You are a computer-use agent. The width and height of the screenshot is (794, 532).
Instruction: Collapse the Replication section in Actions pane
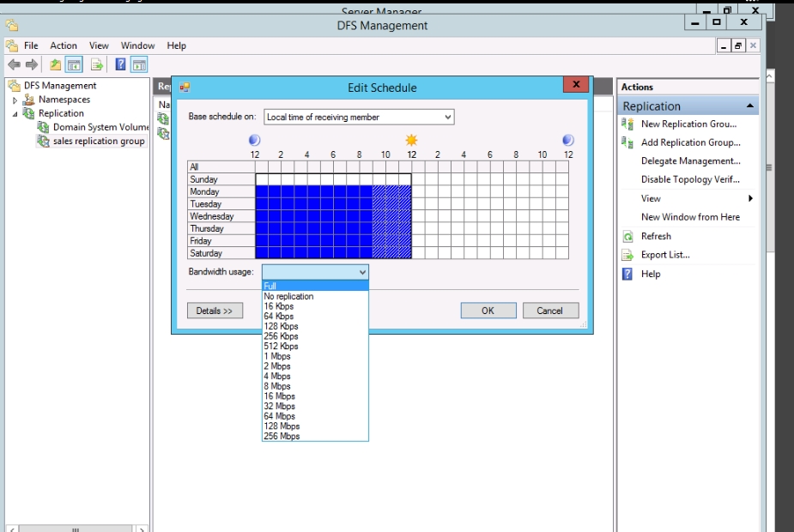pyautogui.click(x=751, y=106)
